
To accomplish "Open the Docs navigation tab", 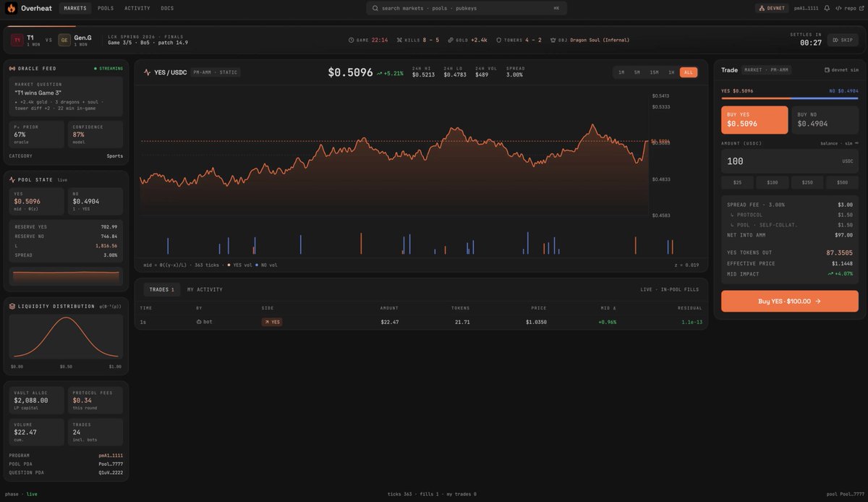I will tap(167, 8).
